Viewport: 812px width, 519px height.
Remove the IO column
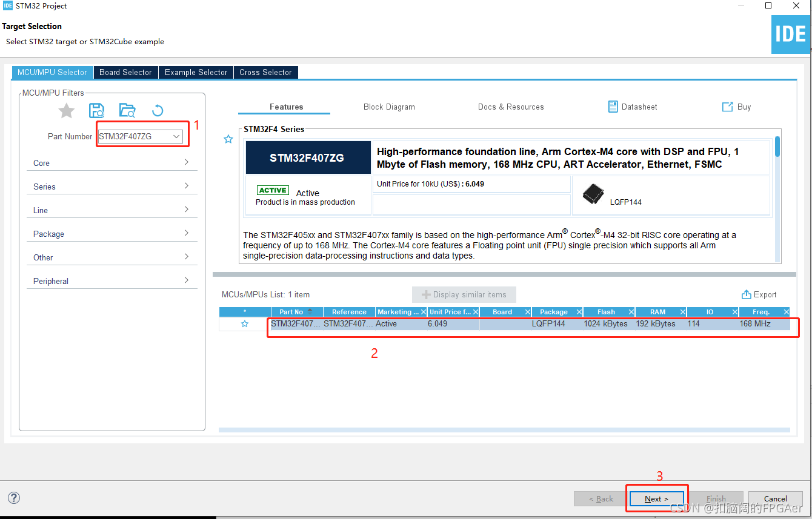(x=735, y=312)
